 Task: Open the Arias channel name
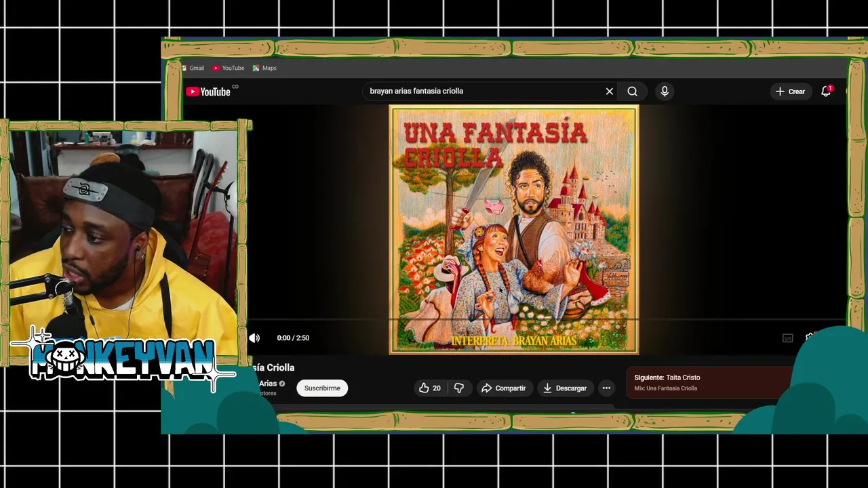coord(268,384)
